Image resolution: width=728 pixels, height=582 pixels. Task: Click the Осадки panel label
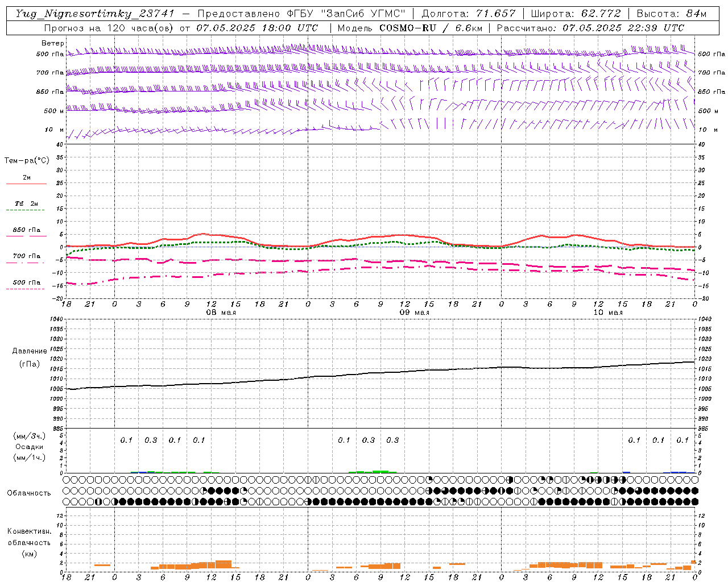coord(29,447)
